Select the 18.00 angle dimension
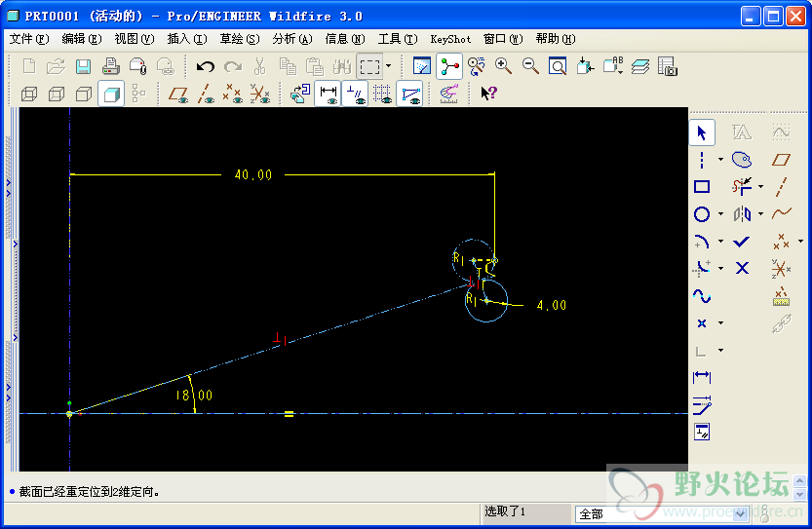812x529 pixels. tap(194, 396)
